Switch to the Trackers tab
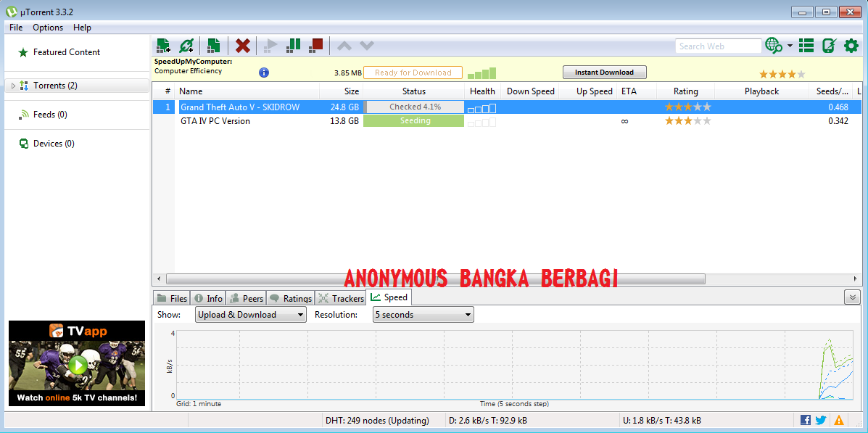 point(340,298)
